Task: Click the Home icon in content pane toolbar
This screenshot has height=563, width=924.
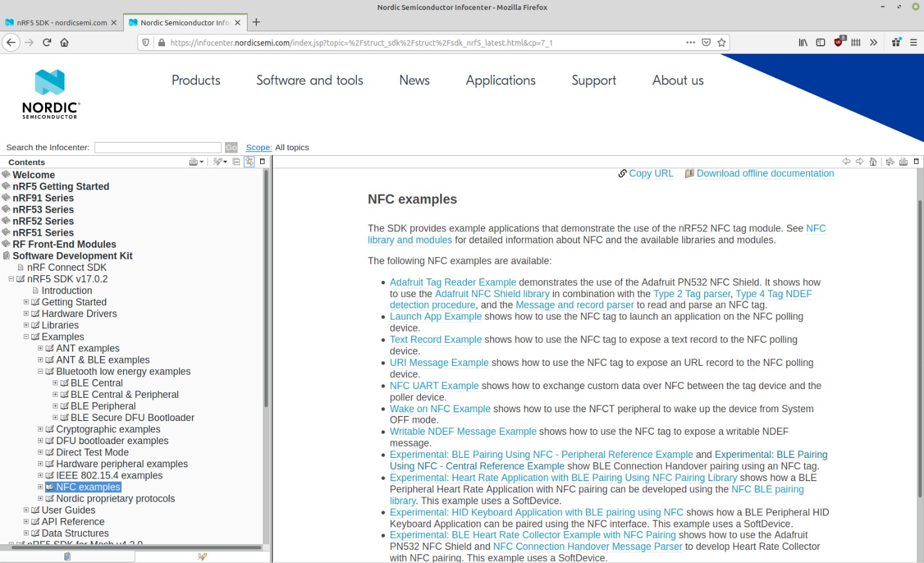Action: pyautogui.click(x=873, y=161)
